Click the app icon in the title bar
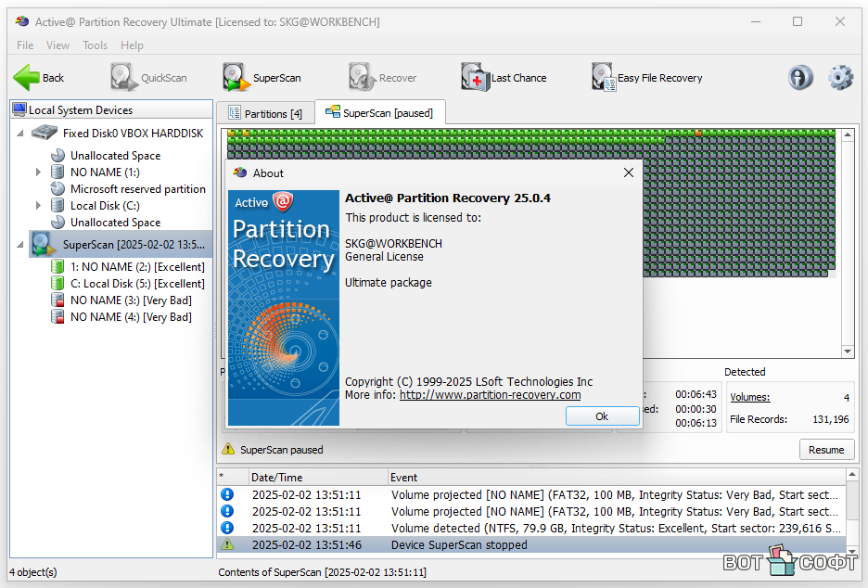This screenshot has height=588, width=868. [22, 21]
